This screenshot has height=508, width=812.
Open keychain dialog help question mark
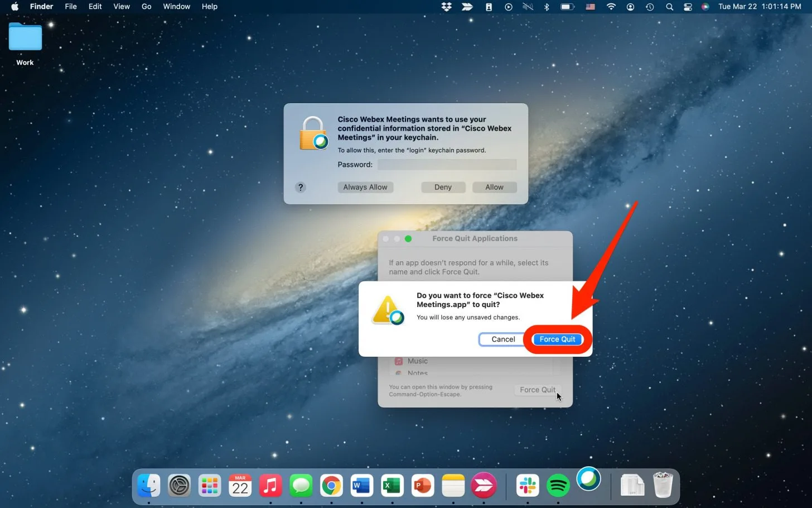point(301,188)
